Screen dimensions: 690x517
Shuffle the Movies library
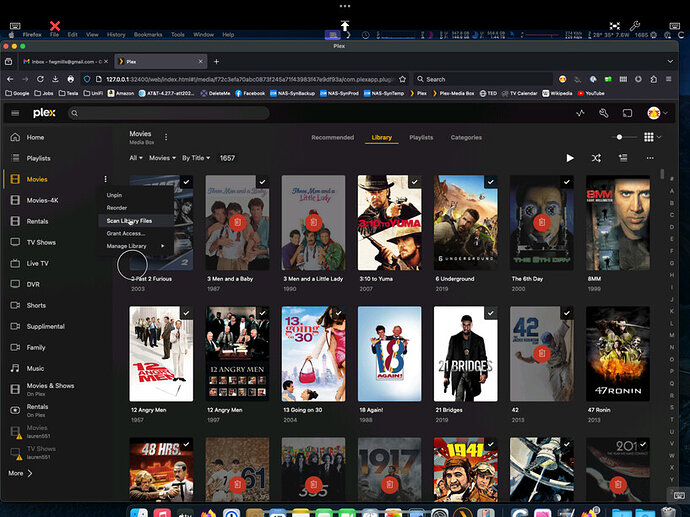pyautogui.click(x=596, y=158)
